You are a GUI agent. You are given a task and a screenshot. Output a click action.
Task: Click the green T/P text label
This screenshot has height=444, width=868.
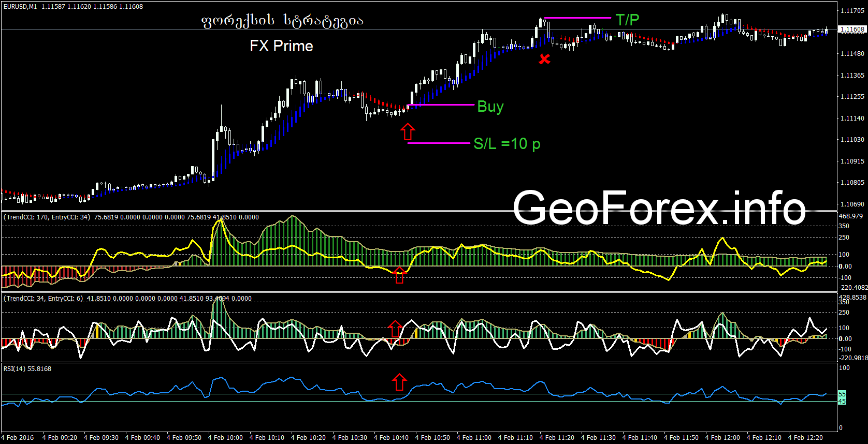(627, 20)
